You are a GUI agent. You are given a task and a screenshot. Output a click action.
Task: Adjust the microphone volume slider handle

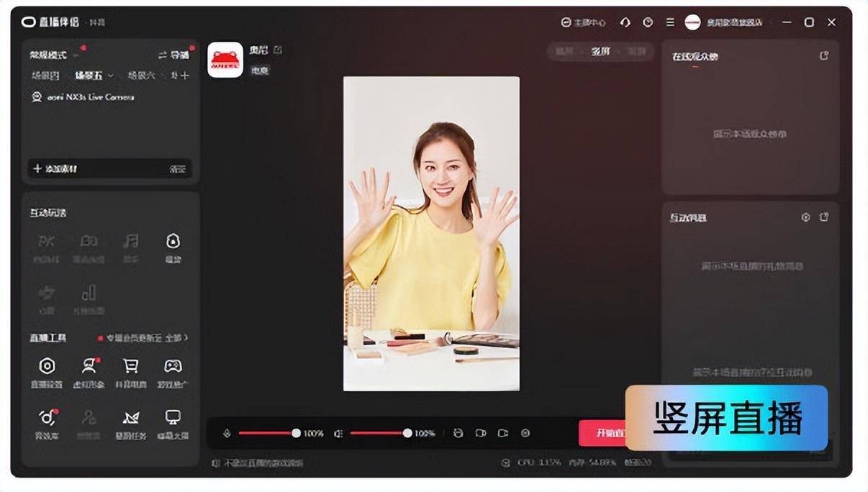pos(296,434)
